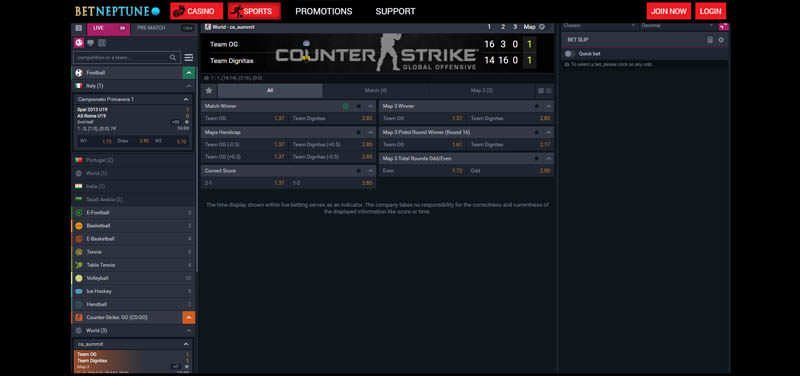
Task: Open the Decimal odds format dropdown
Action: click(677, 26)
